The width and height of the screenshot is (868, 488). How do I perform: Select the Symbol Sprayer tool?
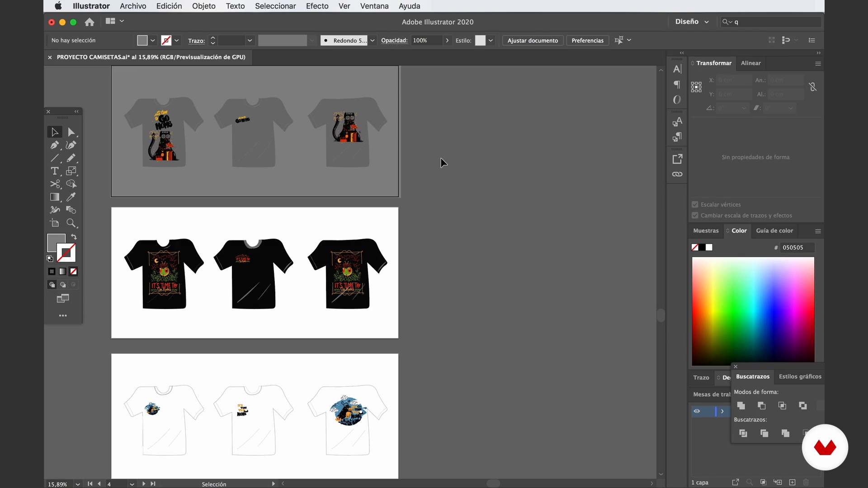click(x=55, y=210)
